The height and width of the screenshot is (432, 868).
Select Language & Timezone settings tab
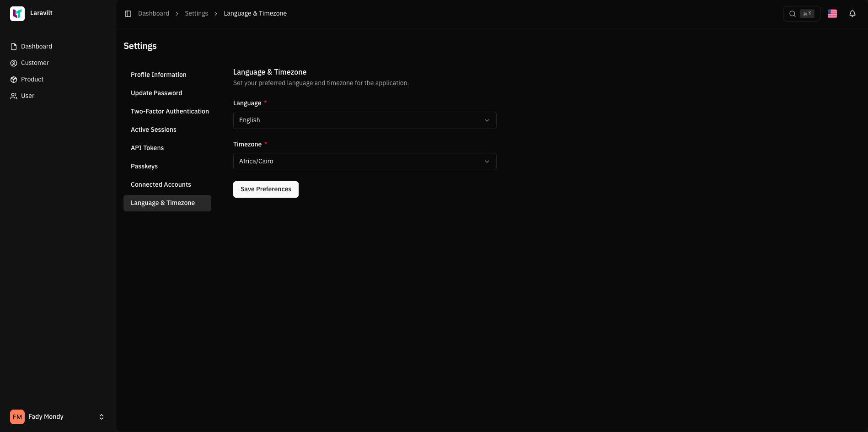[167, 203]
